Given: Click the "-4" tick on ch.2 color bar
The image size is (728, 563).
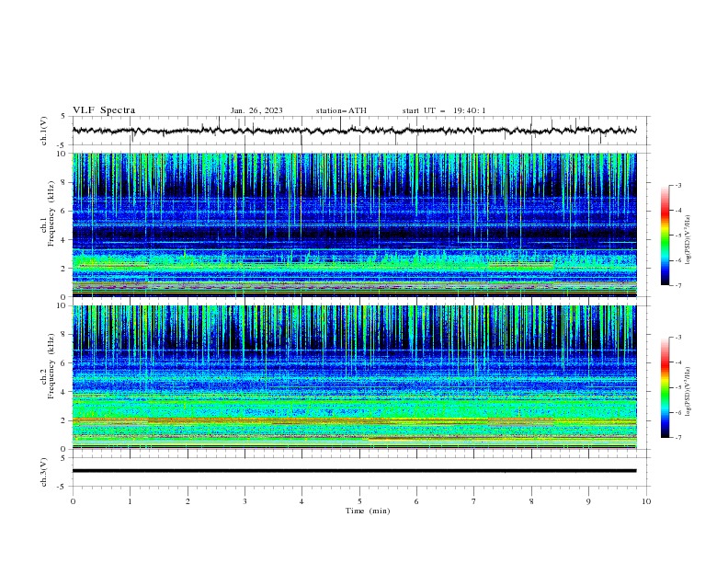Looking at the screenshot, I should (678, 362).
